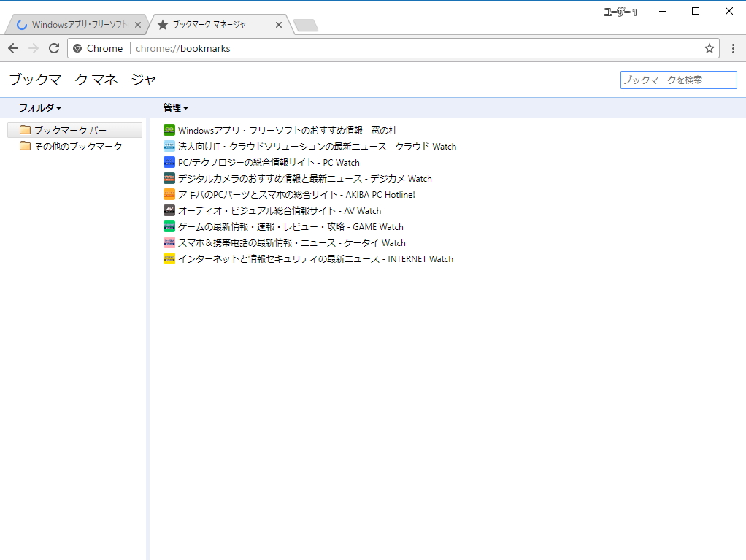This screenshot has height=560, width=746.
Task: Click the 窓の杜 site favicon
Action: pyautogui.click(x=169, y=130)
